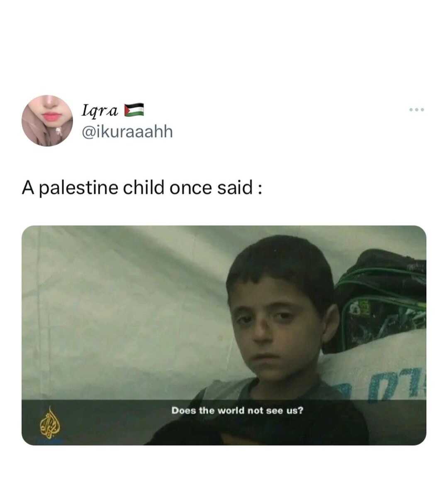Select the tweet text about a palestine child
The height and width of the screenshot is (504, 448).
coord(142,188)
